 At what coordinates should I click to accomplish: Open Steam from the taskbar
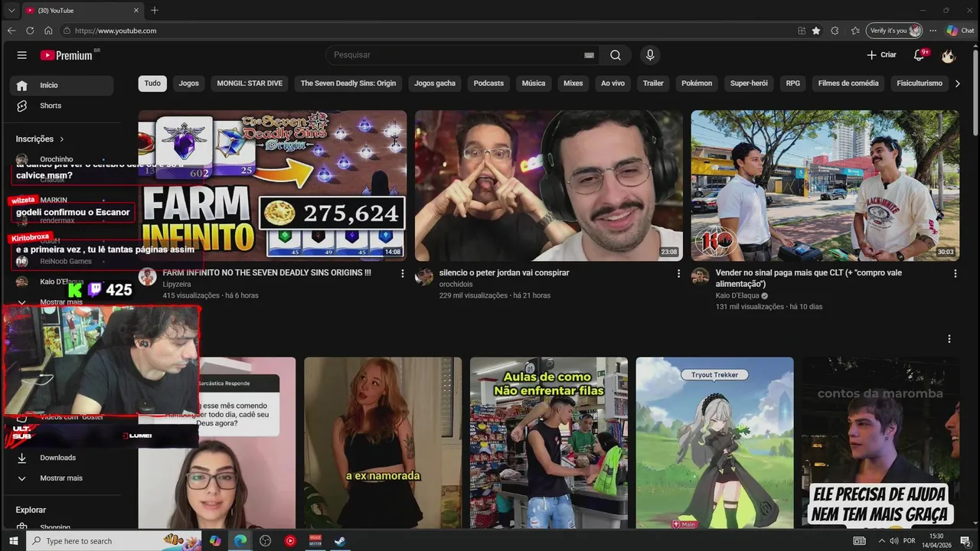[x=340, y=541]
